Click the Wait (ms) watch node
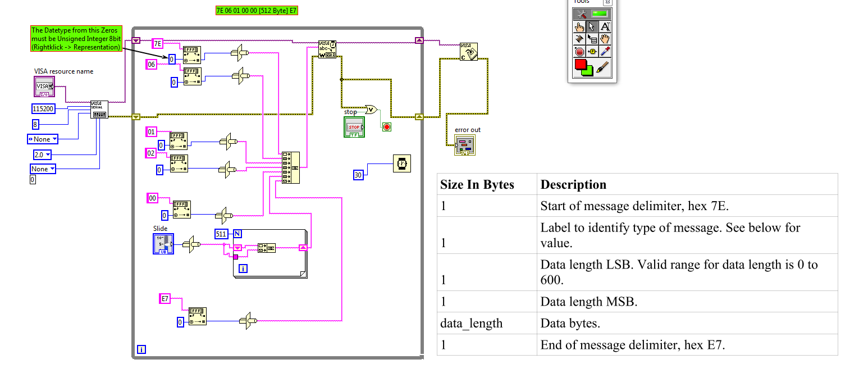Viewport: 868px width, 391px height. [402, 163]
